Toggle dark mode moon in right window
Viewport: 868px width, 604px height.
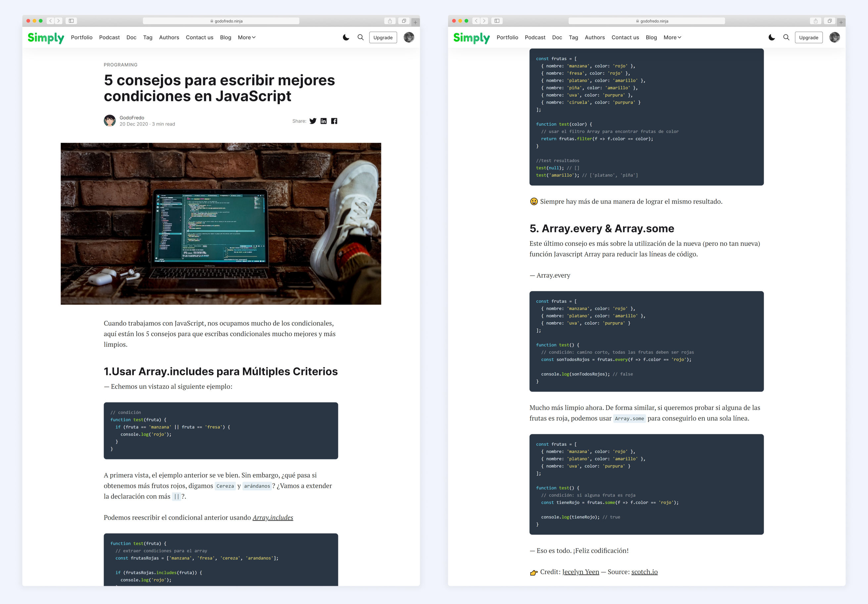point(772,37)
